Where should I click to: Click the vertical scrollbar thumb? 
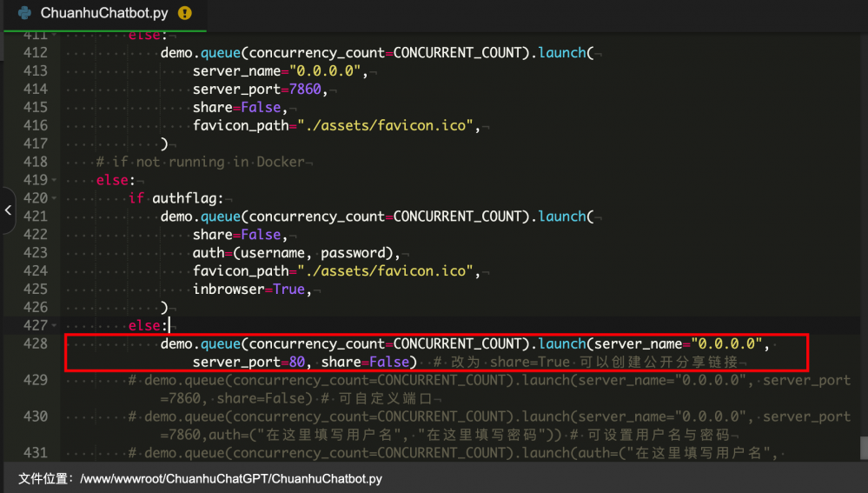pyautogui.click(x=863, y=447)
